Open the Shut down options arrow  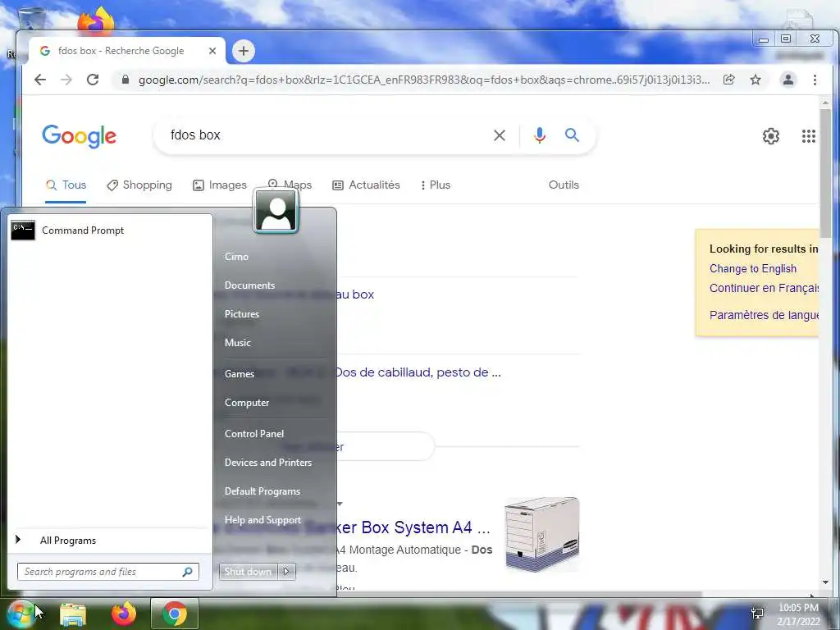(x=286, y=572)
